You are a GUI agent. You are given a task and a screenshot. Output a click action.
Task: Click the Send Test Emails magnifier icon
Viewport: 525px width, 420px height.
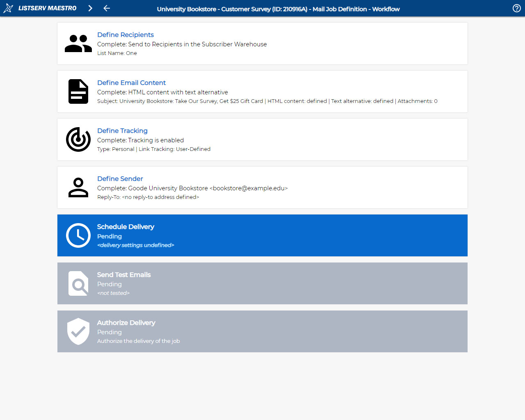click(78, 283)
